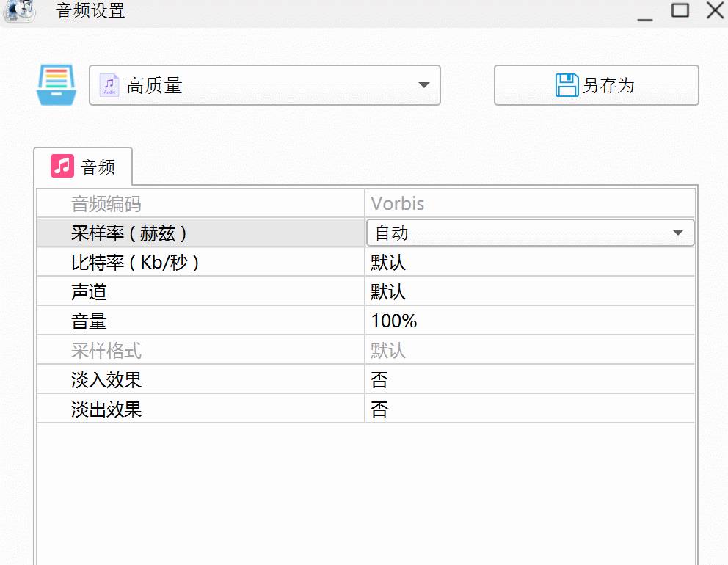Toggle the 淡入效果 fade-in setting
728x565 pixels.
514,379
